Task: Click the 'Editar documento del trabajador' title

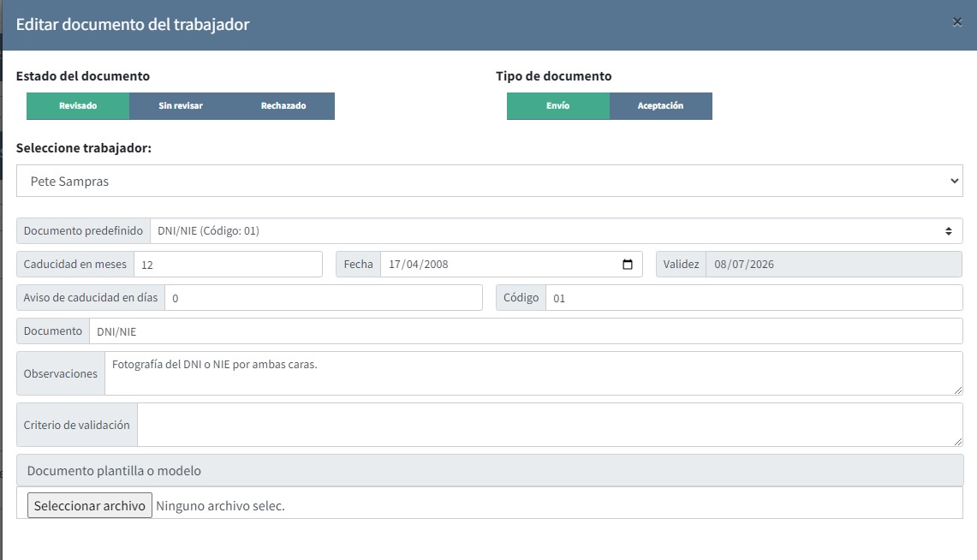Action: point(133,24)
